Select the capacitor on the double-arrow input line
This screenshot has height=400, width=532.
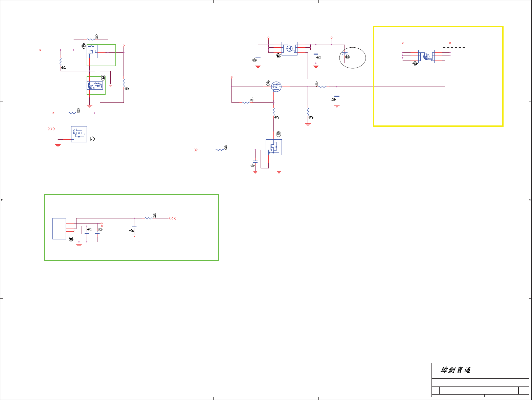pyautogui.click(x=255, y=161)
